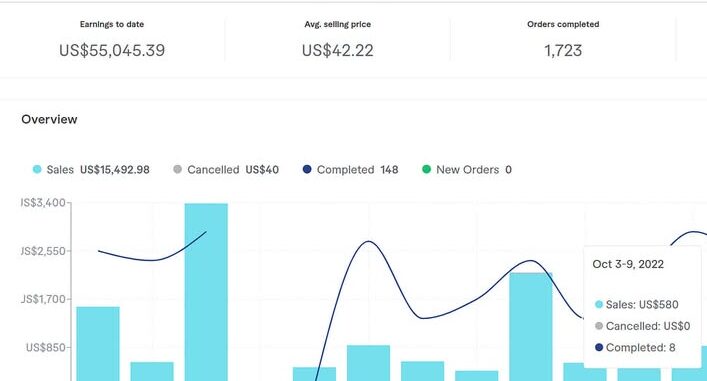Click the Cancelled total US$40
707x381 pixels.
(x=262, y=170)
